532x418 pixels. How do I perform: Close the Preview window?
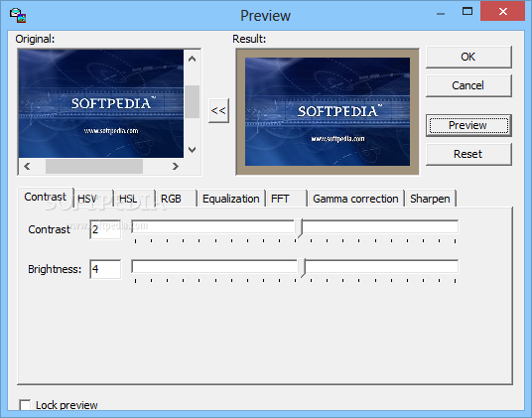point(503,12)
